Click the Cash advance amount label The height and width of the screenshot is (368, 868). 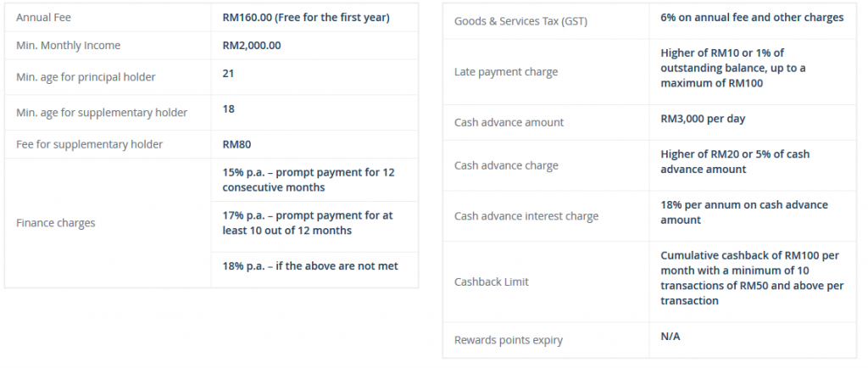(509, 123)
